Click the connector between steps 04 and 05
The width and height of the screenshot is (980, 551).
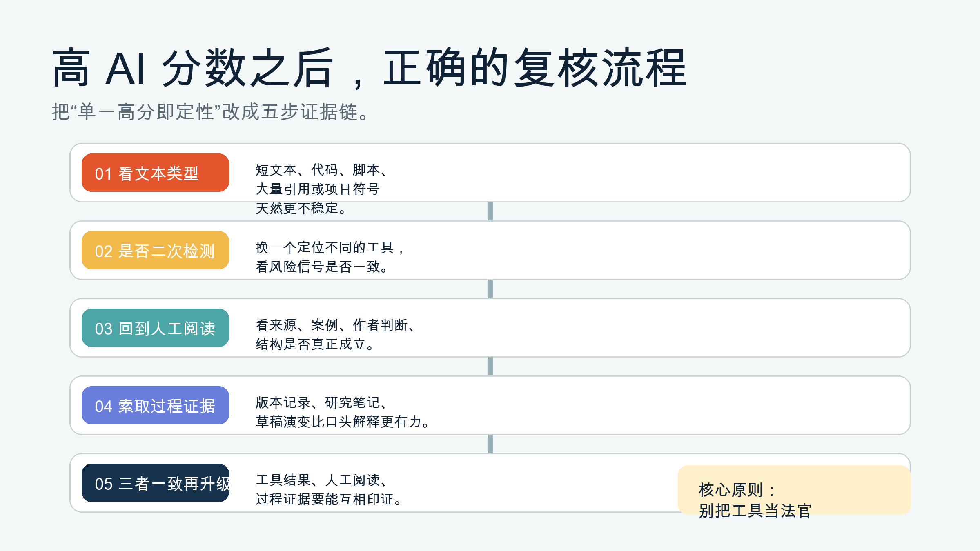point(490,444)
